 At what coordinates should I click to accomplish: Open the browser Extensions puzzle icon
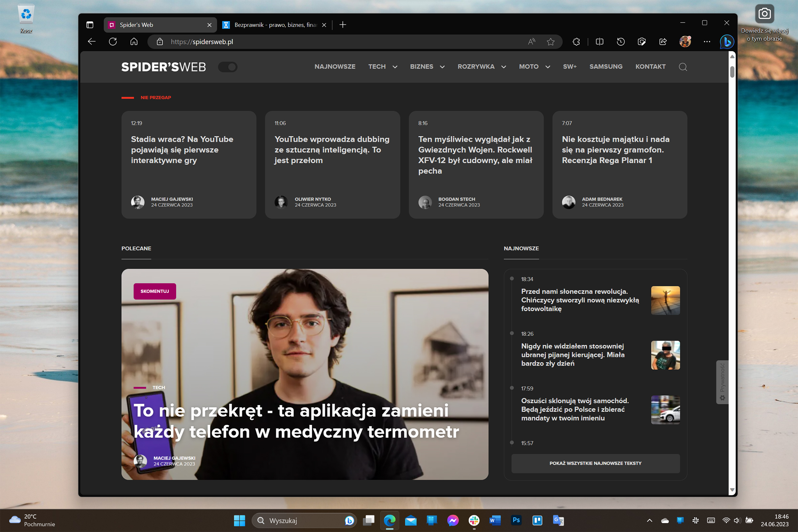coord(576,42)
